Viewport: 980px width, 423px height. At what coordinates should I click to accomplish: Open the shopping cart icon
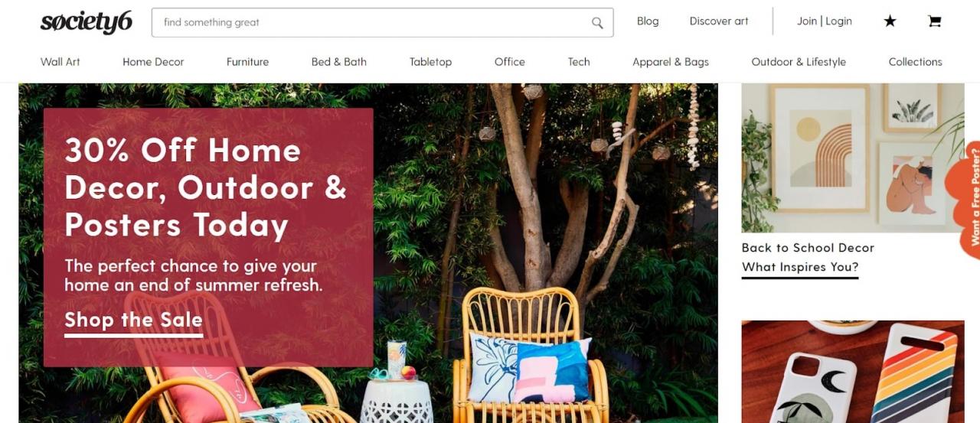coord(934,21)
